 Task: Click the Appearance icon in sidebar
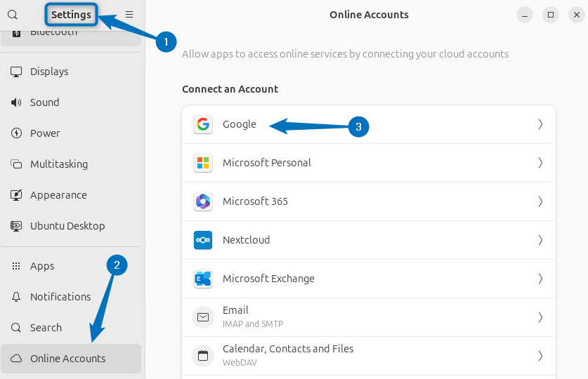pos(16,195)
